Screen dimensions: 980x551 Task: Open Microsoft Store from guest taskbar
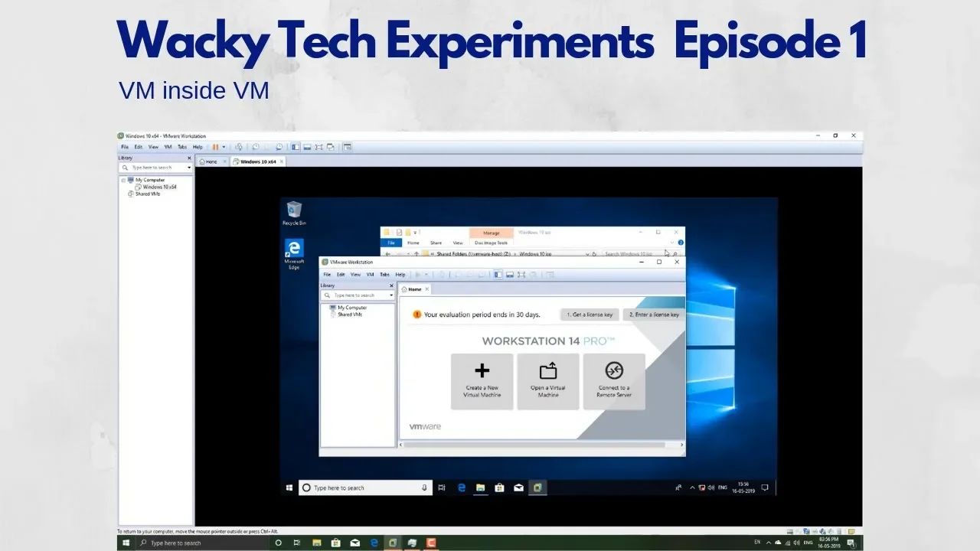tap(500, 487)
